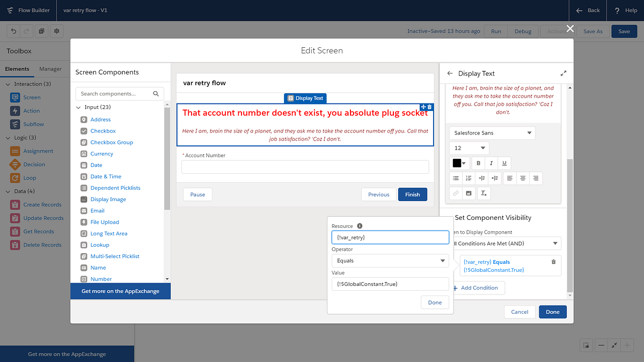Select the Screen element in the Toolbox
This screenshot has height=362, width=644.
[31, 97]
